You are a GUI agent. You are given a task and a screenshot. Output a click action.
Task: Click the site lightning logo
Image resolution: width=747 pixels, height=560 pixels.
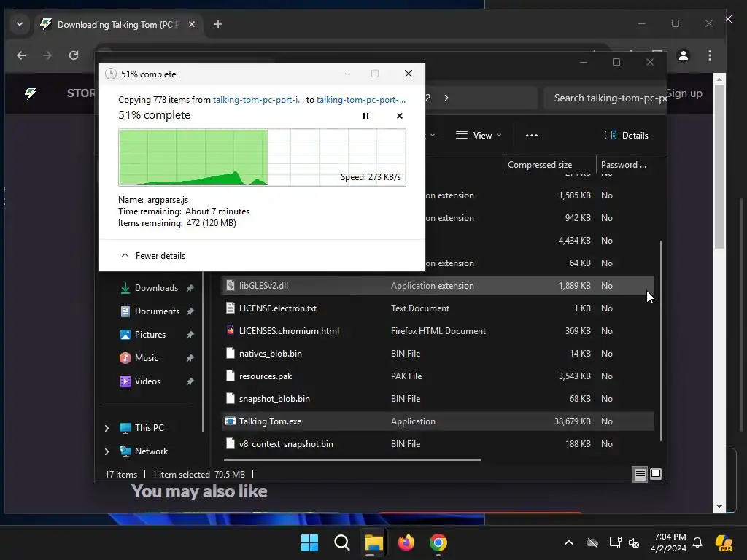coord(31,93)
